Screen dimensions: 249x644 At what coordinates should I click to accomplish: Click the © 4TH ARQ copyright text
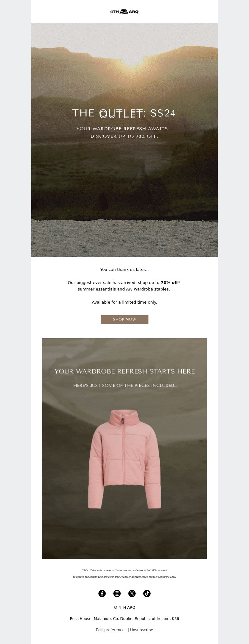click(125, 607)
